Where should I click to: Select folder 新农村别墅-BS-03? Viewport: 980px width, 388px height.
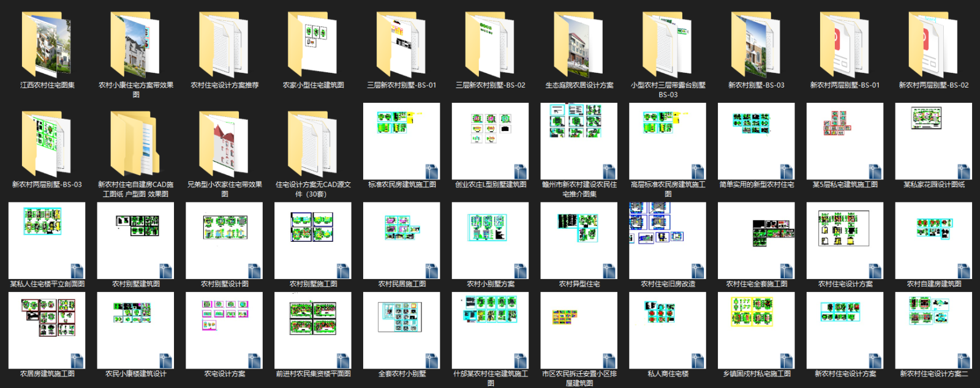click(756, 44)
